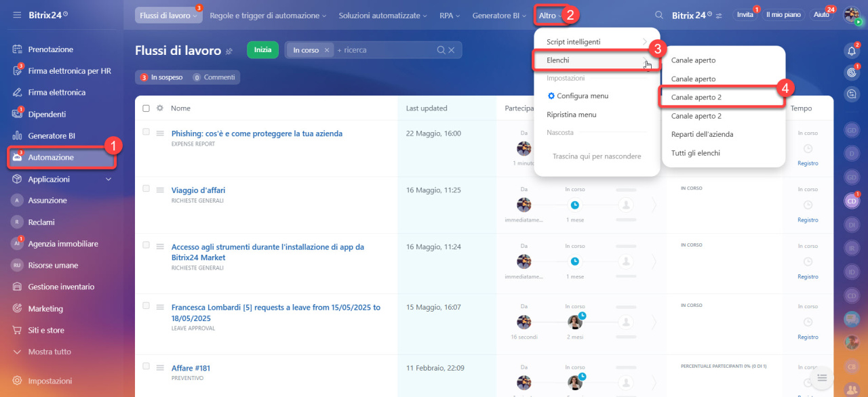Open Reclami in the left sidebar
This screenshot has height=397, width=868.
pyautogui.click(x=41, y=222)
